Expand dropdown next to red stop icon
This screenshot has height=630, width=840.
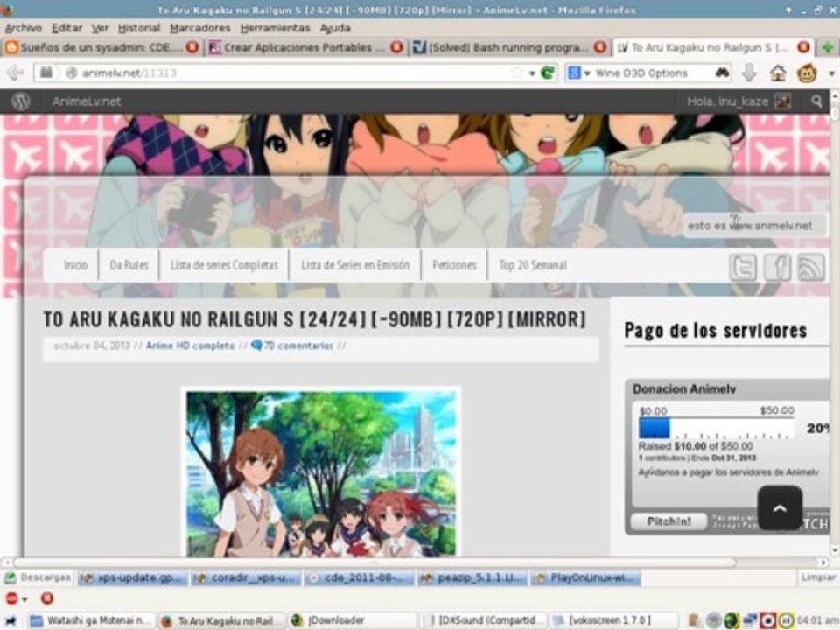(24, 598)
